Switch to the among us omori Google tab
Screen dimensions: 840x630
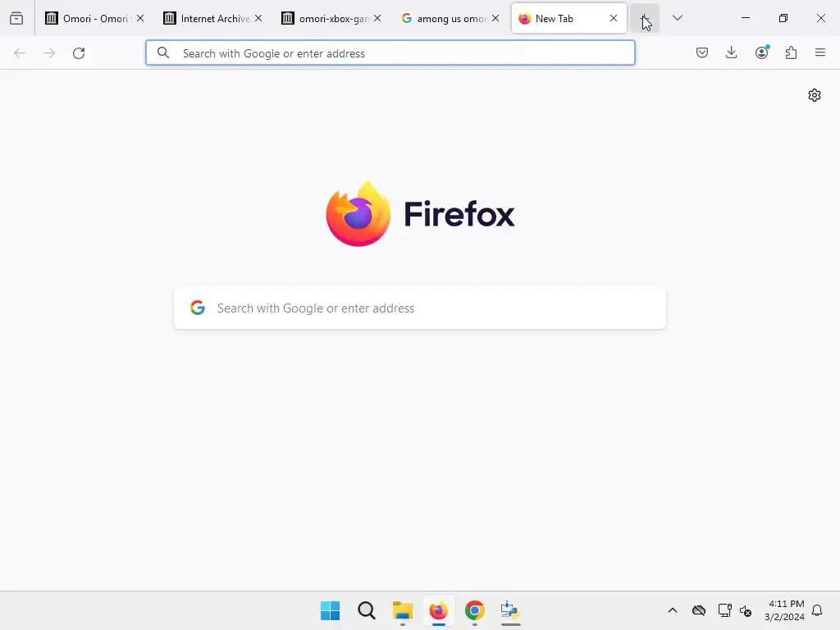450,18
